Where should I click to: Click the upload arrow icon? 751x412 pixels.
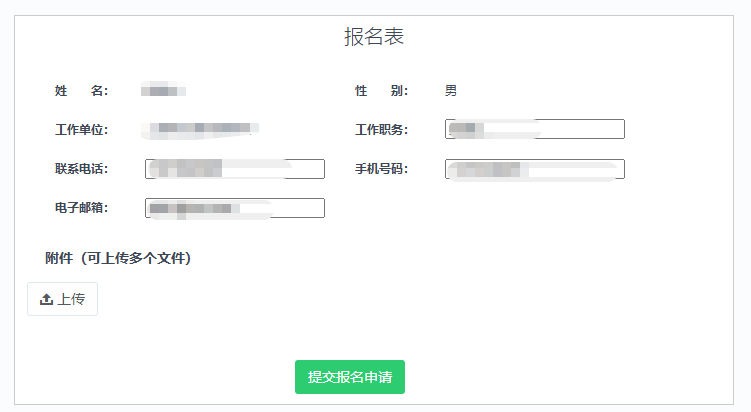click(x=46, y=299)
